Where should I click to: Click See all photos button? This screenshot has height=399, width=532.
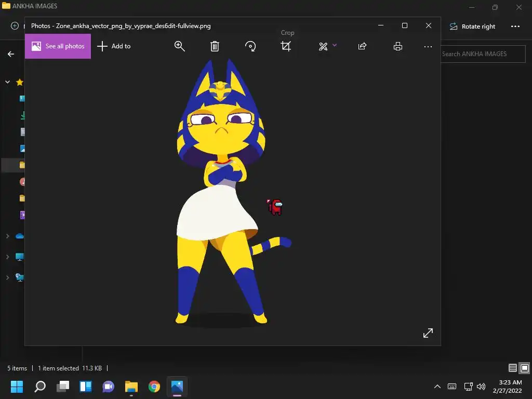(58, 46)
